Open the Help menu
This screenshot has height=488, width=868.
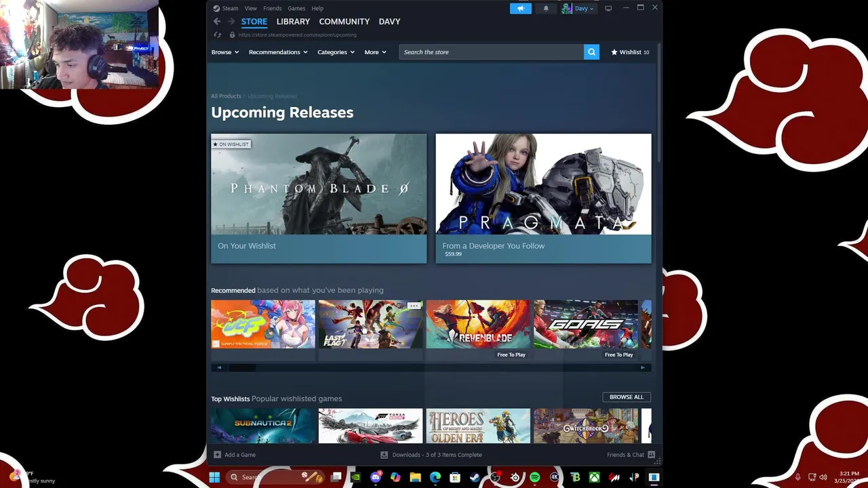[317, 8]
